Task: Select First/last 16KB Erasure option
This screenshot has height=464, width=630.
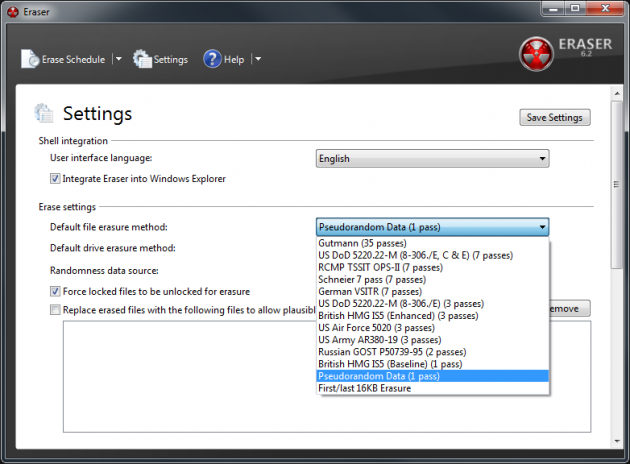Action: tap(433, 388)
